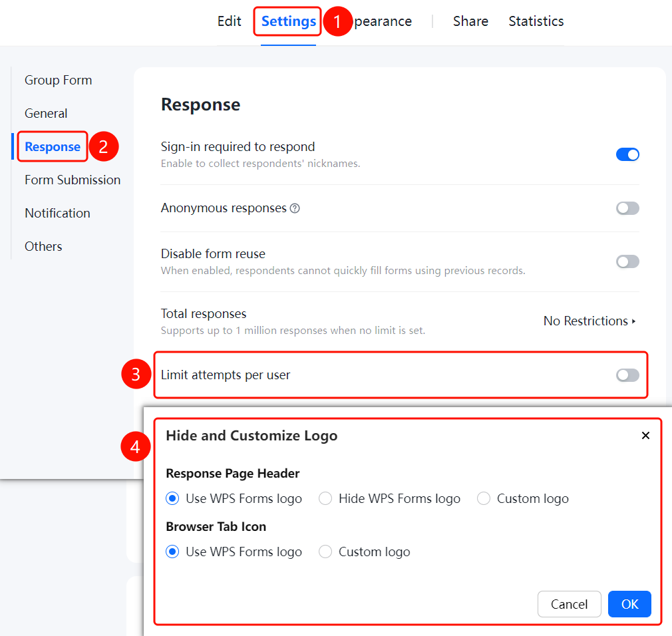
Task: Select Group Form in the sidebar
Action: pyautogui.click(x=59, y=80)
